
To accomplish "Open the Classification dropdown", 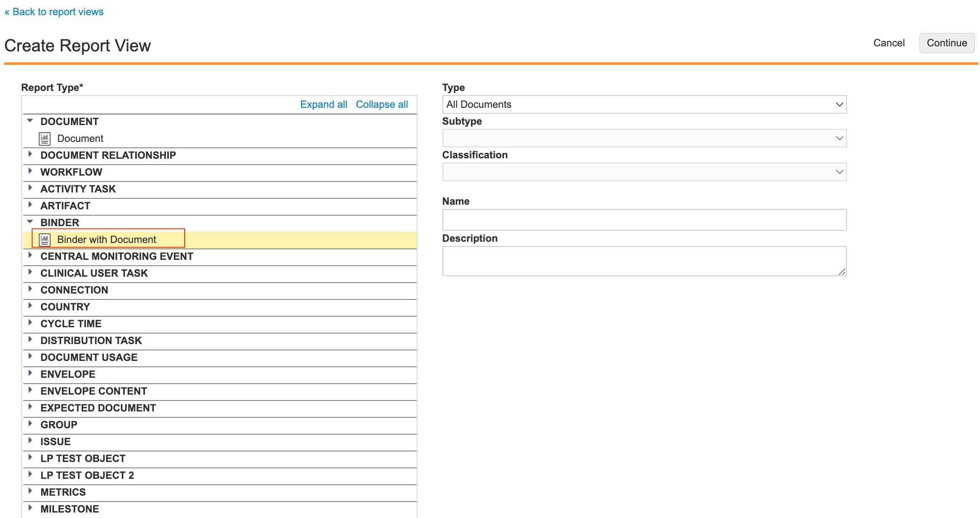I will click(x=644, y=172).
